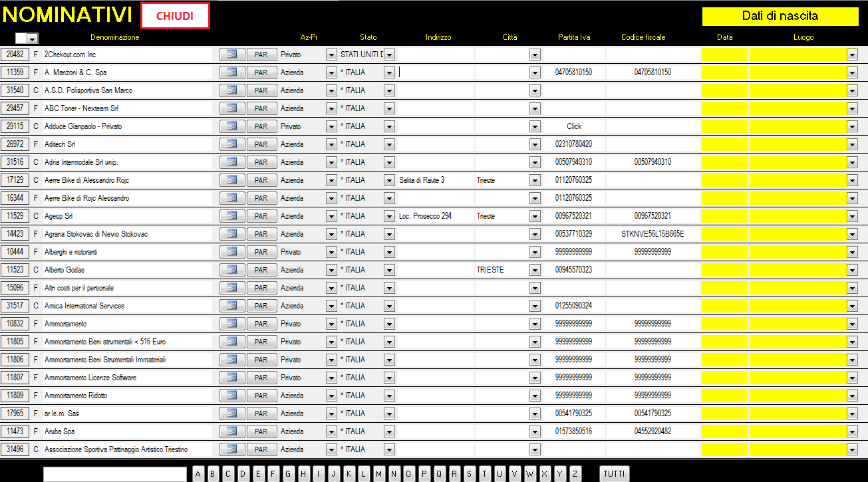Show all names with TUTTI button
This screenshot has width=868, height=482.
coord(615,473)
